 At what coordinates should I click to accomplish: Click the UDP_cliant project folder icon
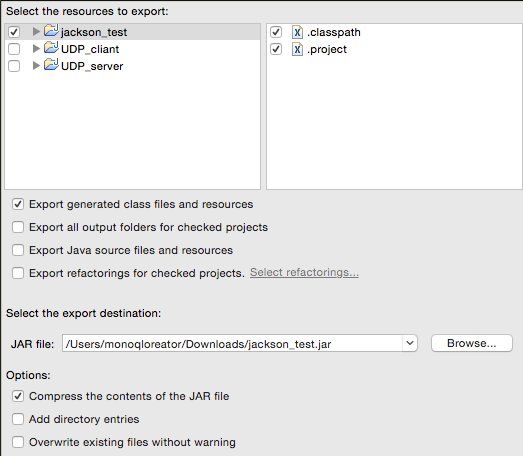pos(51,48)
